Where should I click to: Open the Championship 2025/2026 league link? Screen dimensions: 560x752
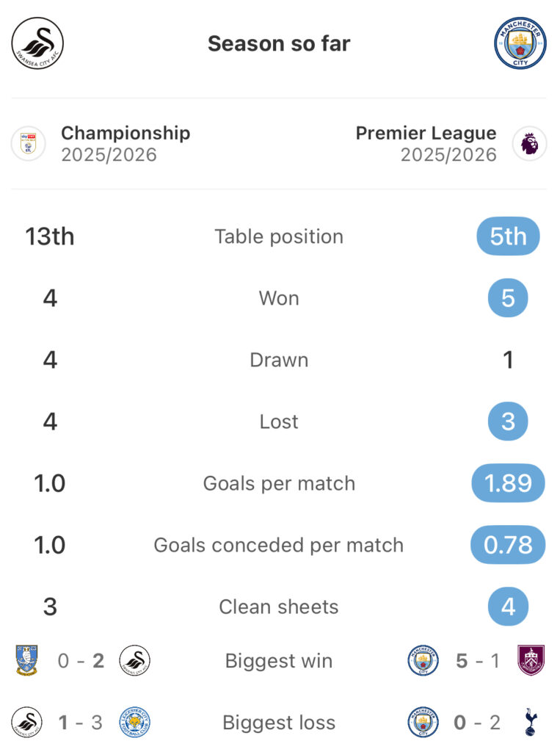click(126, 144)
